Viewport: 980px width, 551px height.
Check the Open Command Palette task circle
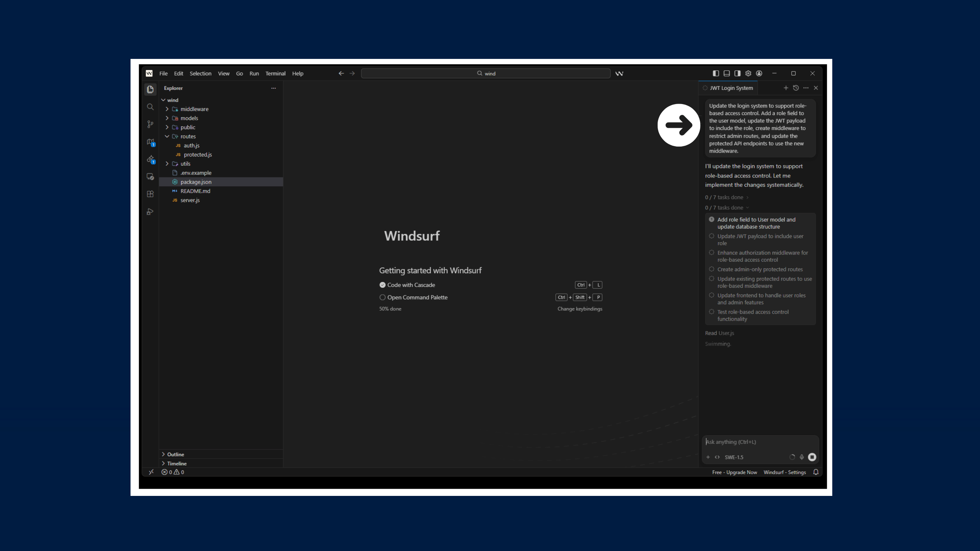(382, 297)
